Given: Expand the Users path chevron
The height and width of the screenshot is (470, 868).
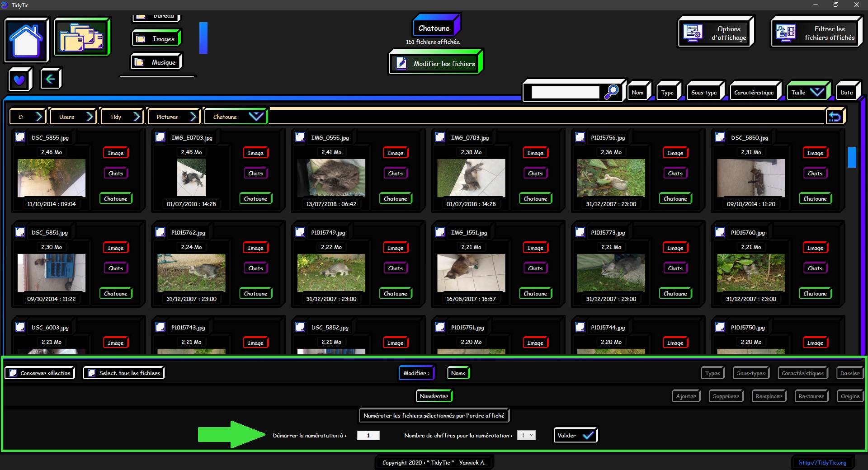Looking at the screenshot, I should click(x=90, y=117).
